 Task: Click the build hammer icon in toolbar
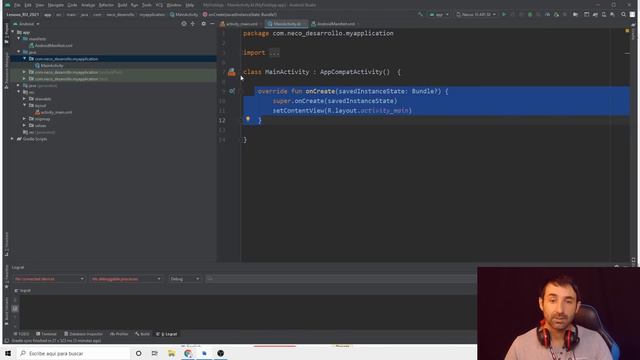(x=420, y=14)
